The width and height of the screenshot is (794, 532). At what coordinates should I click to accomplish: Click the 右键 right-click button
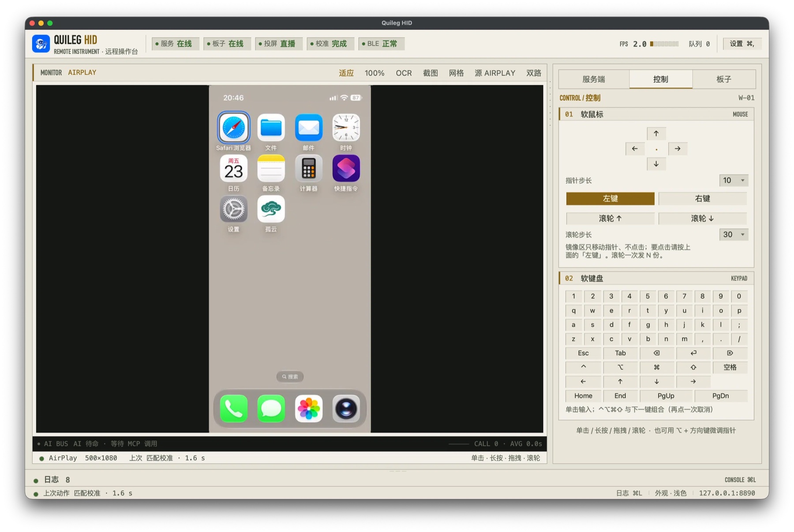coord(702,199)
